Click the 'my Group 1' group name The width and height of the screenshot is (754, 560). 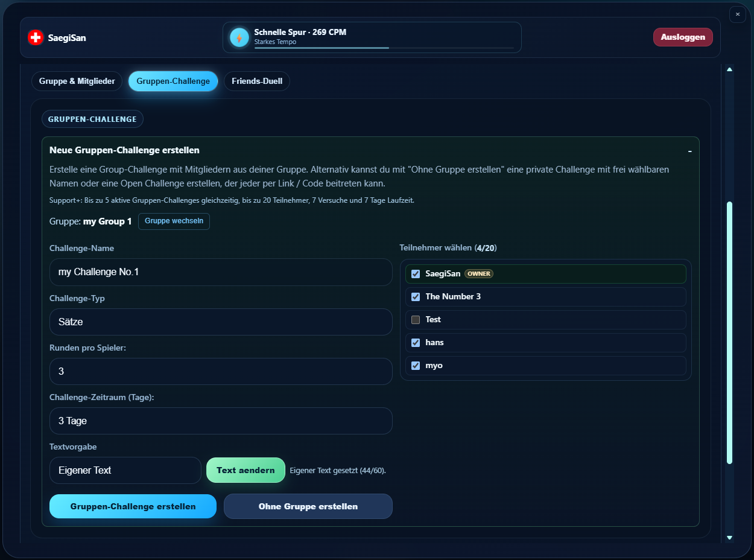coord(107,221)
